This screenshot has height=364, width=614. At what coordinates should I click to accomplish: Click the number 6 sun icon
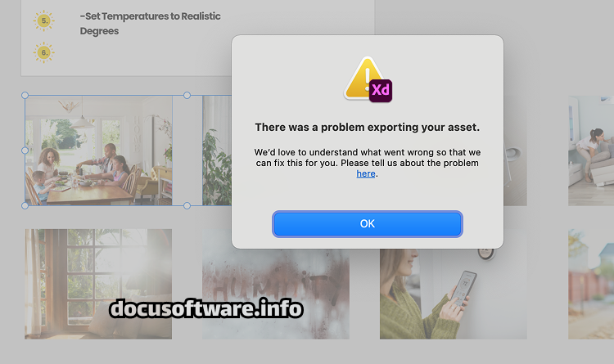[44, 52]
